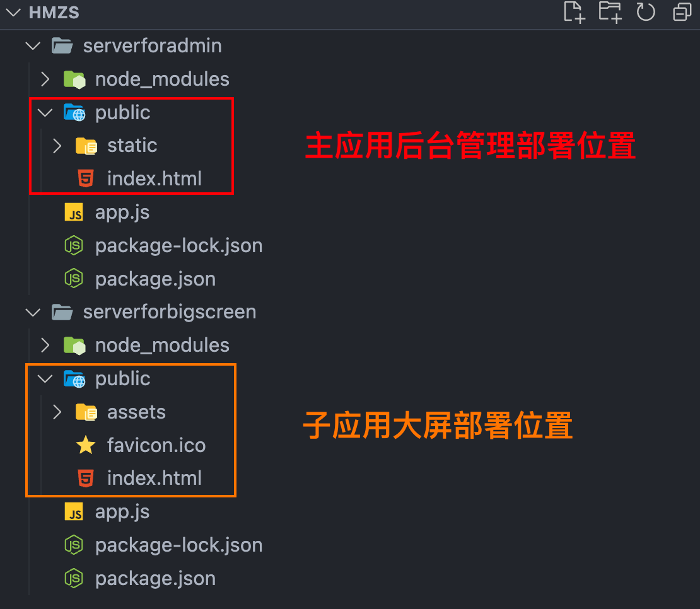Screen dimensions: 700x609
Task: Click the star icon beside favicon.ico
Action: coord(86,445)
